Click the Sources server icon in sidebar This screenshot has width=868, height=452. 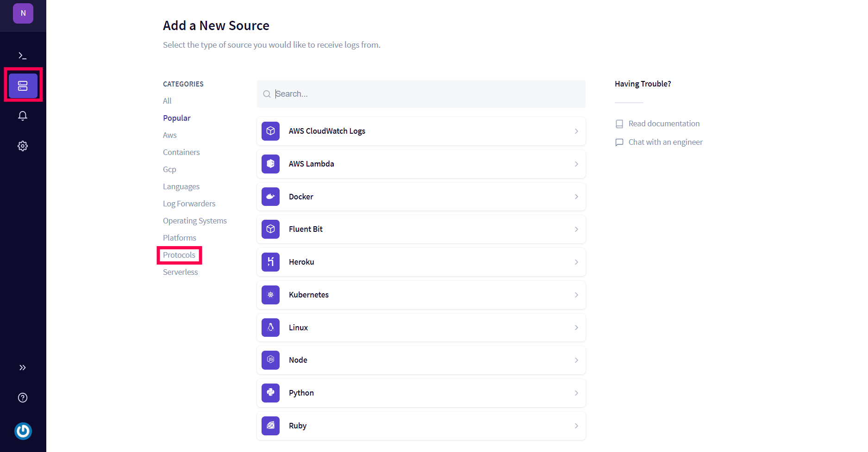(x=23, y=86)
